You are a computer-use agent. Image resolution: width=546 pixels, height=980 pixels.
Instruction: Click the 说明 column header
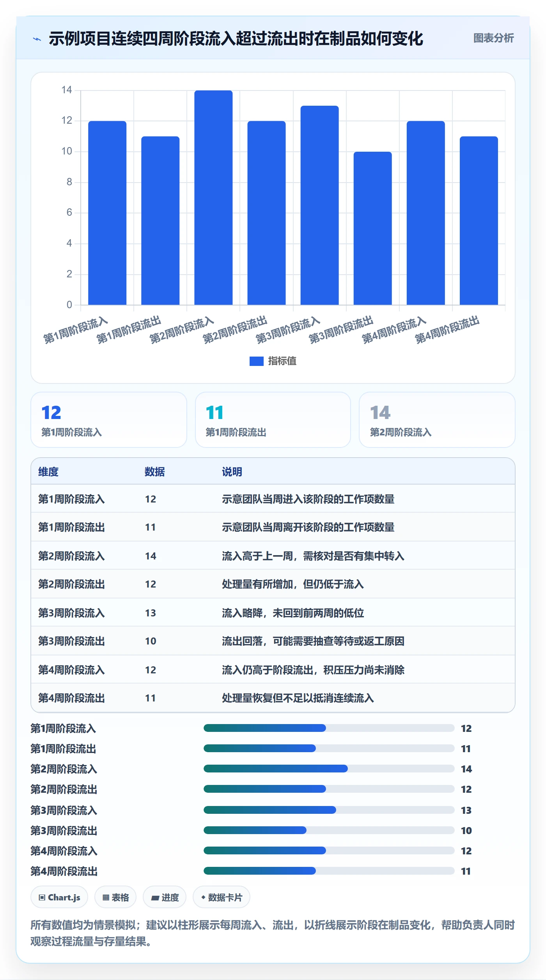click(232, 472)
